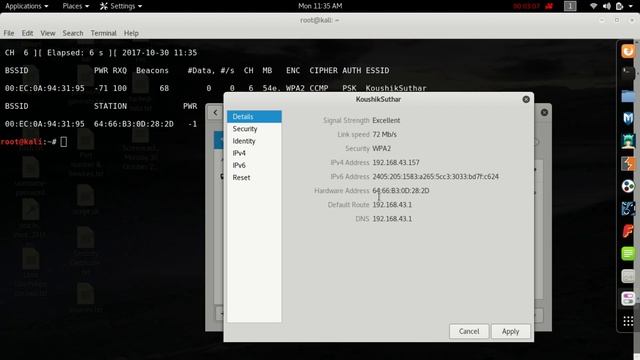Launch Metasploit from the dock

628,118
